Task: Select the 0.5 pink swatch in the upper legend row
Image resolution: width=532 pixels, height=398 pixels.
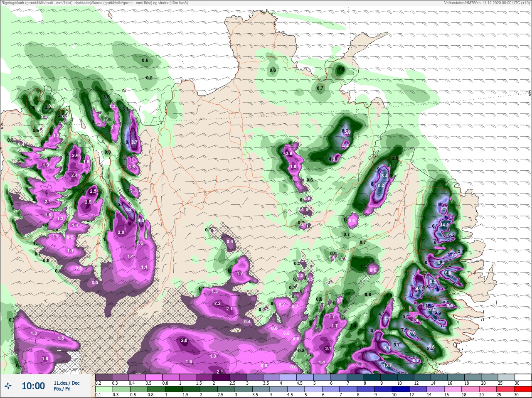Action: [x=154, y=377]
